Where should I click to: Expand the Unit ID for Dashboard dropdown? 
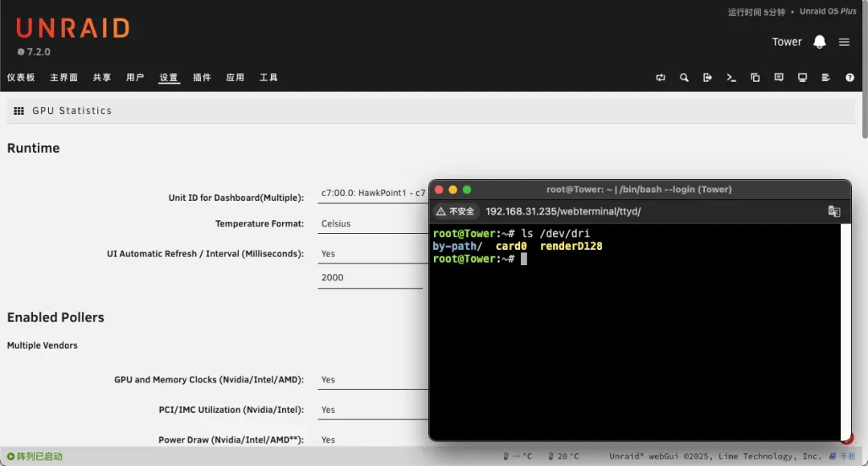coord(373,194)
